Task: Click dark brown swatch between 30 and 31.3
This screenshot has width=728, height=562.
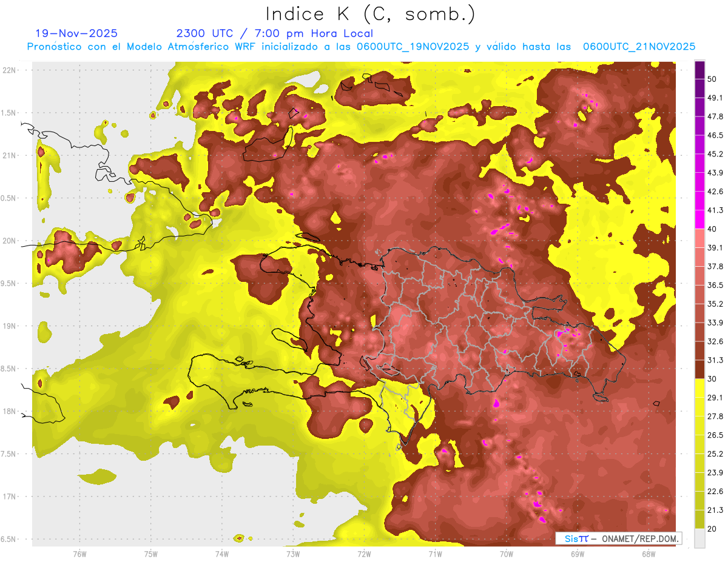Action: coord(699,369)
